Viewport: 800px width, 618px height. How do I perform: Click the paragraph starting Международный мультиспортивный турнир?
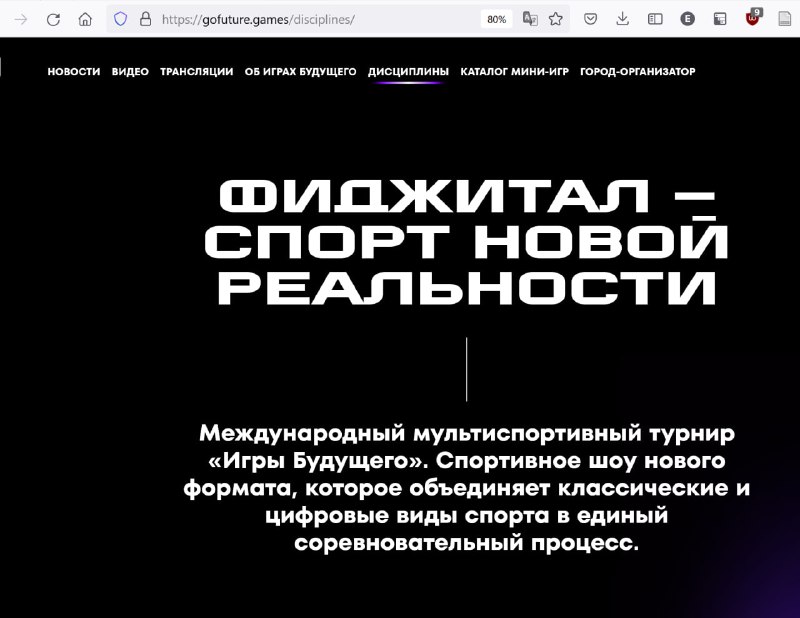pos(467,488)
